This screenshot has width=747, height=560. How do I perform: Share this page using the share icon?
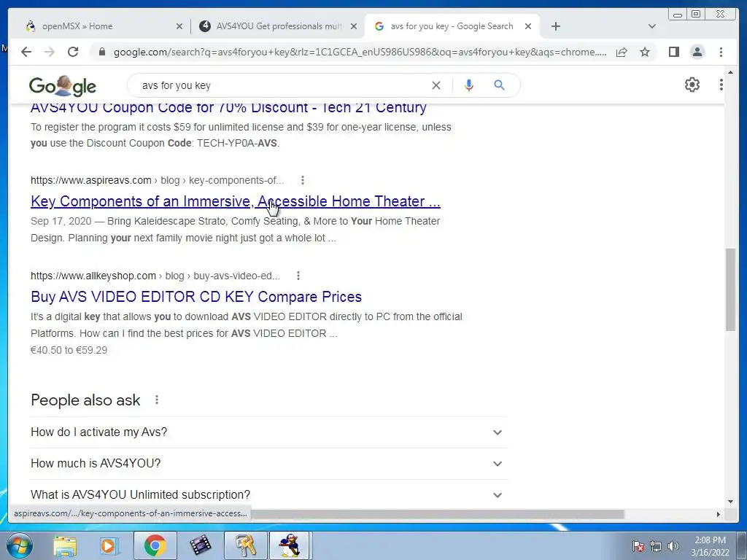(x=622, y=52)
